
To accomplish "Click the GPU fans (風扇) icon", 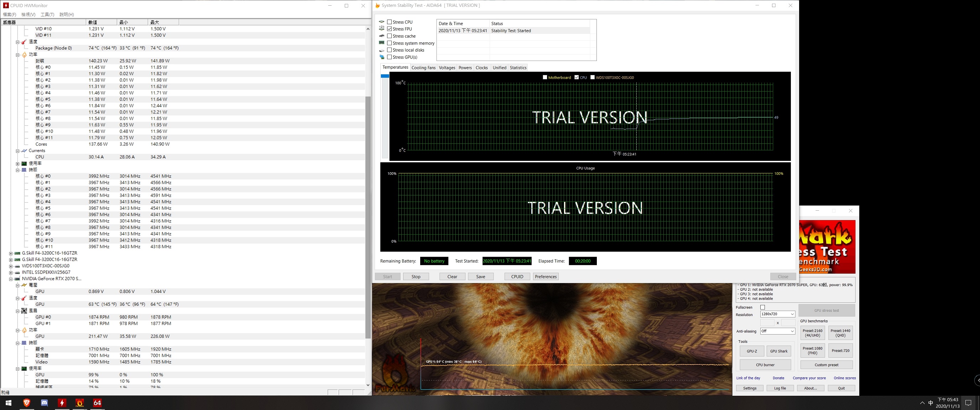I will [x=24, y=311].
